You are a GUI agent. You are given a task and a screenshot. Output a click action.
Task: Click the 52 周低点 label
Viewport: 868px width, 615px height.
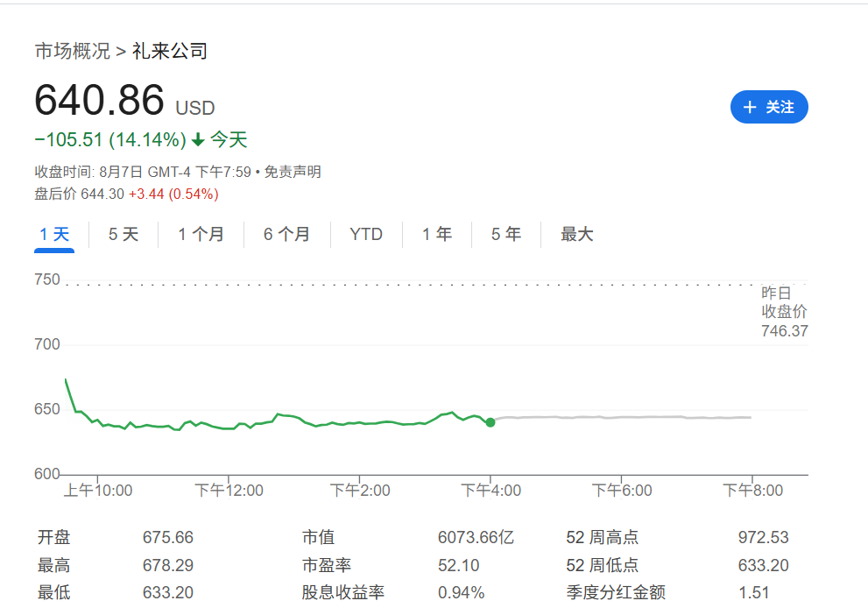(603, 565)
